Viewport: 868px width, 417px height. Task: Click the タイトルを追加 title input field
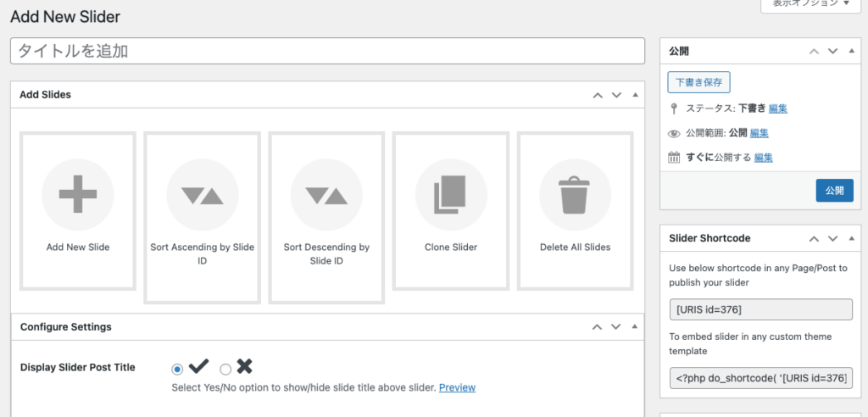pos(327,51)
